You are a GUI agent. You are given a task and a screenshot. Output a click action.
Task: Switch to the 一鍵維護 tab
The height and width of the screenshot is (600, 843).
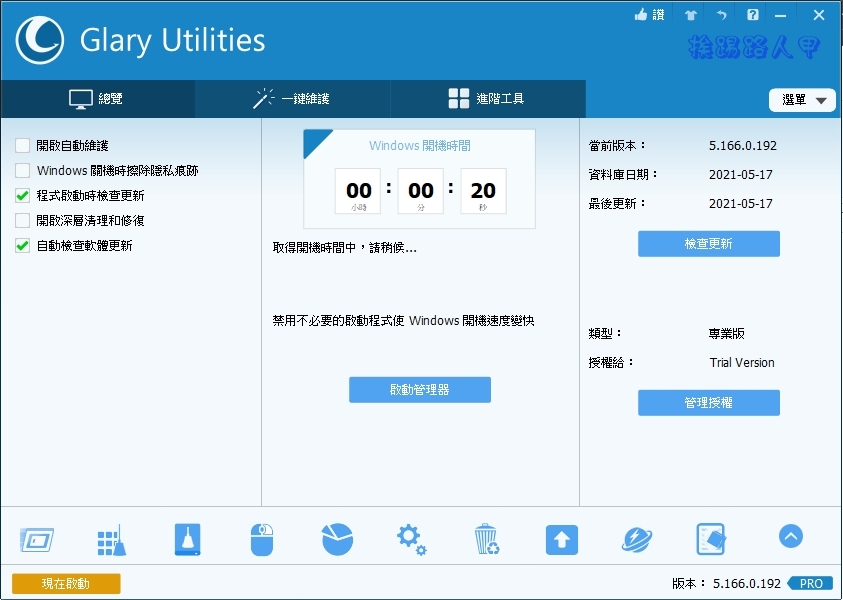(289, 99)
